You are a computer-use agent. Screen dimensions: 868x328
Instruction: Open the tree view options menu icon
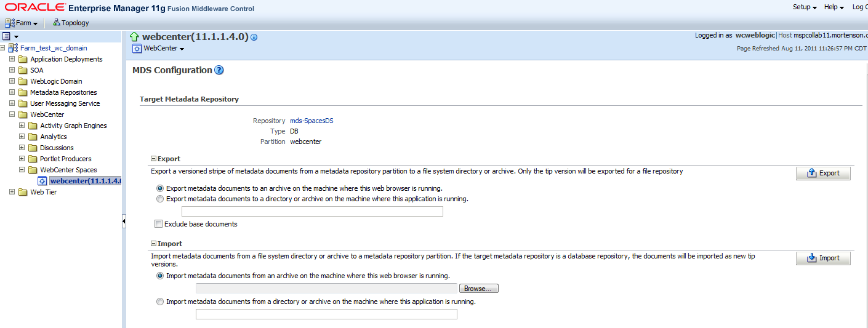point(10,36)
